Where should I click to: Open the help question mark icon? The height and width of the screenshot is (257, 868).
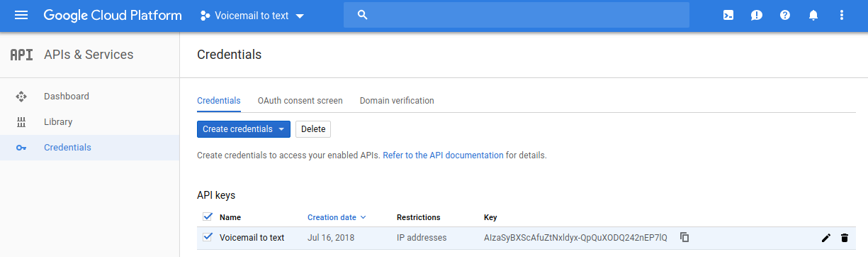pyautogui.click(x=785, y=15)
